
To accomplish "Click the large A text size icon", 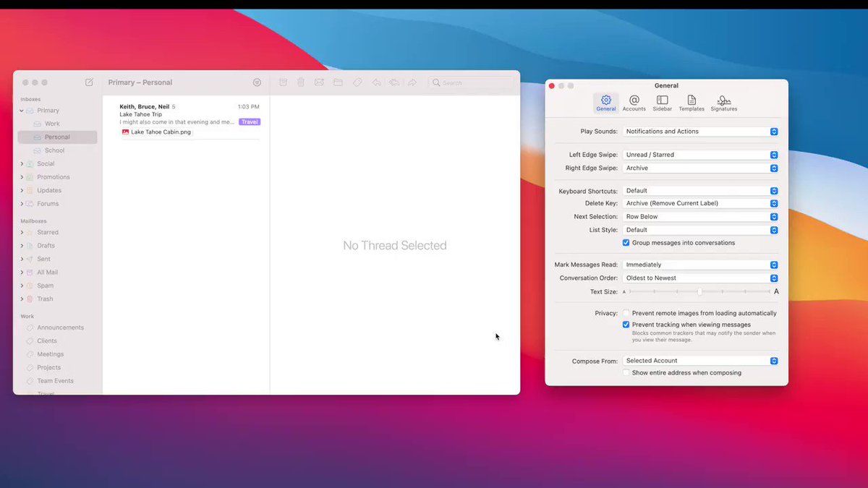I will [x=777, y=291].
